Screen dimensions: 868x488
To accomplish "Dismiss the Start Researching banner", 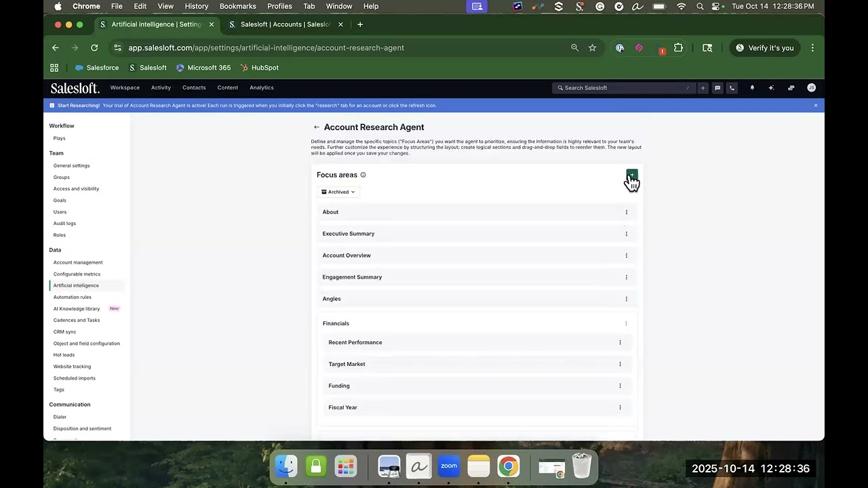I will tap(815, 105).
